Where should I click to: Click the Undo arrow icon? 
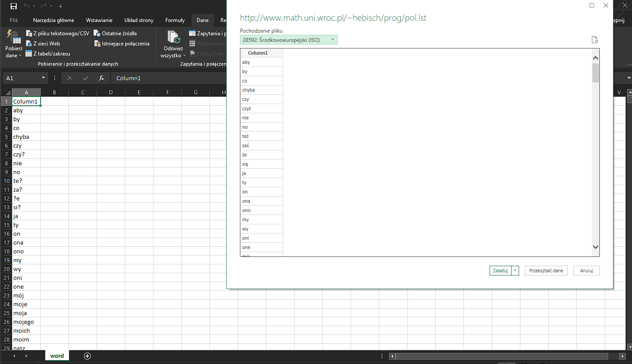26,6
